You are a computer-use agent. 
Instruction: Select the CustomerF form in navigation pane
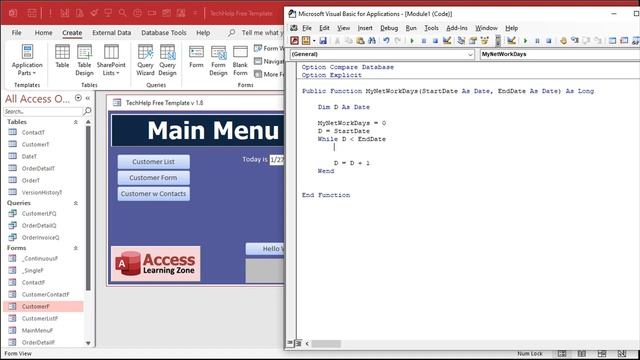[x=43, y=306]
